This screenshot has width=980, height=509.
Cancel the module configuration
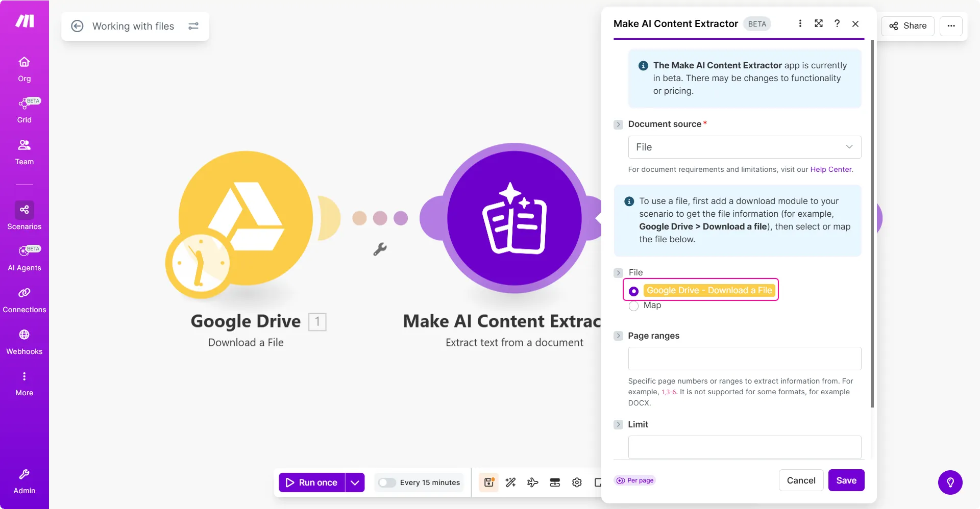pyautogui.click(x=801, y=480)
